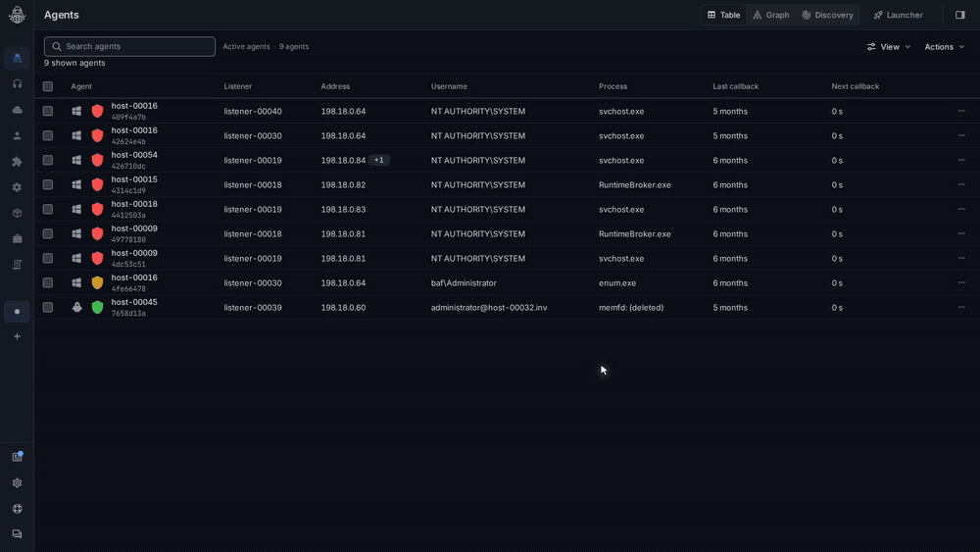Open the user icon in the sidebar

[x=17, y=135]
